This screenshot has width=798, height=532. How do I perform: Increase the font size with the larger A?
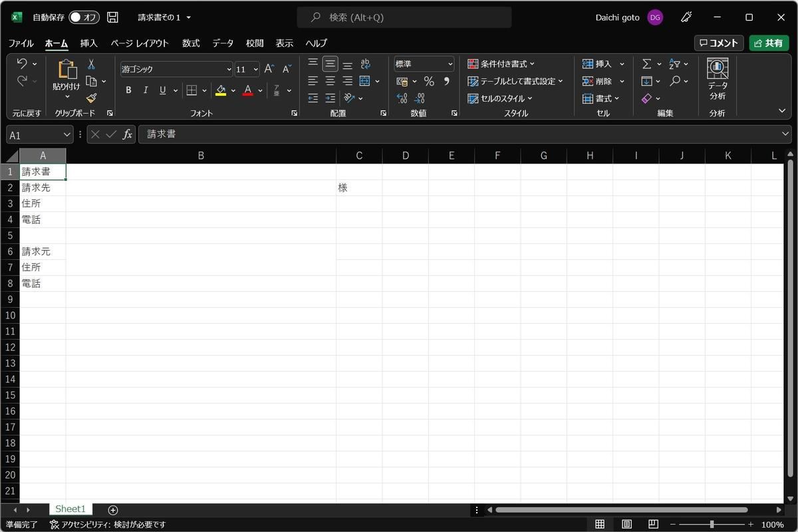[x=269, y=69]
